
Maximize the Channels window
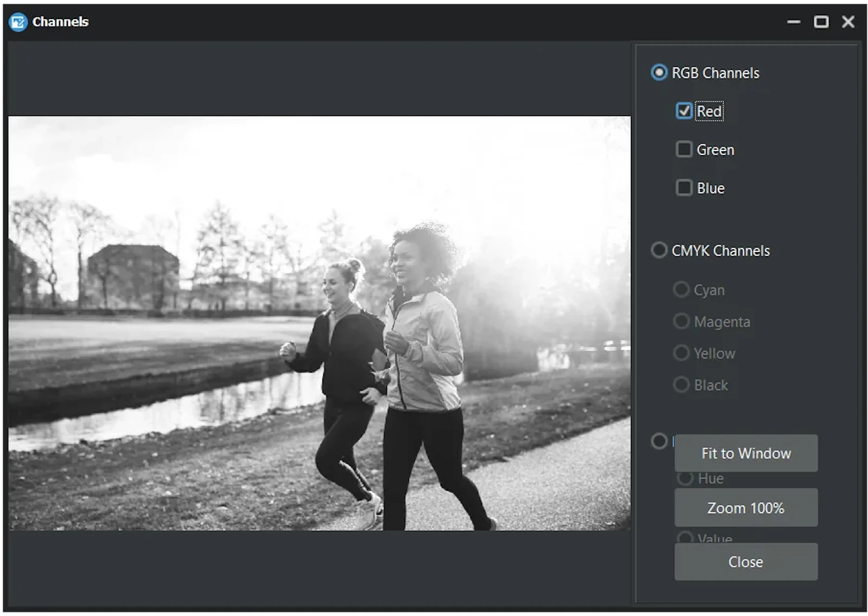pyautogui.click(x=821, y=22)
